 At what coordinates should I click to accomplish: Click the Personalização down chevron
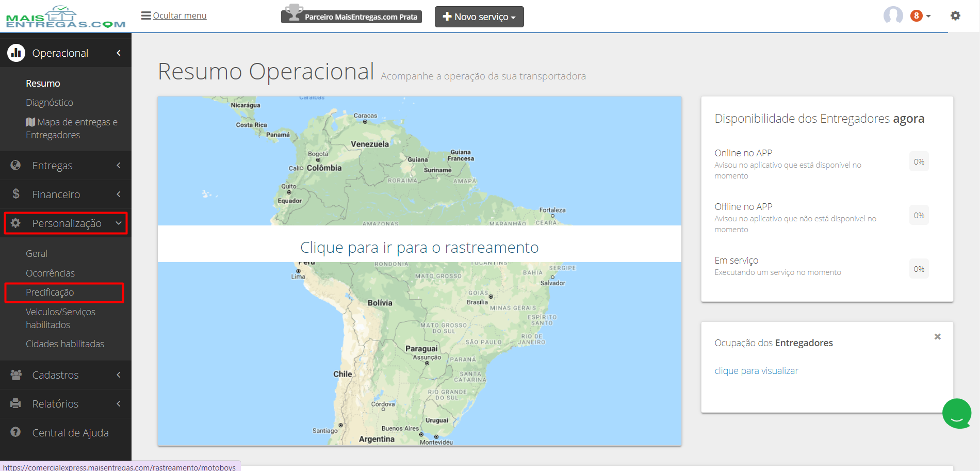pyautogui.click(x=119, y=223)
